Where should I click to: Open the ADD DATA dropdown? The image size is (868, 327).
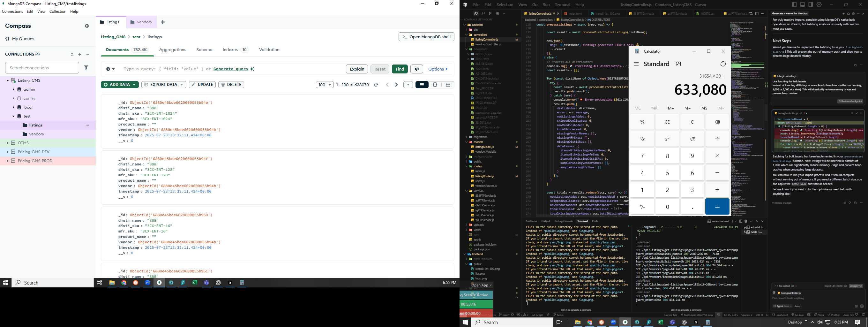[120, 85]
